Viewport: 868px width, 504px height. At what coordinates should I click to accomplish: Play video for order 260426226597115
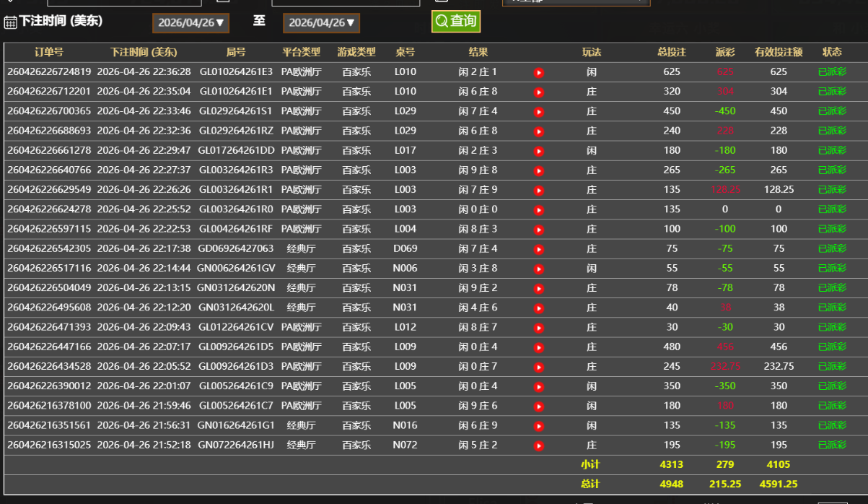(538, 230)
